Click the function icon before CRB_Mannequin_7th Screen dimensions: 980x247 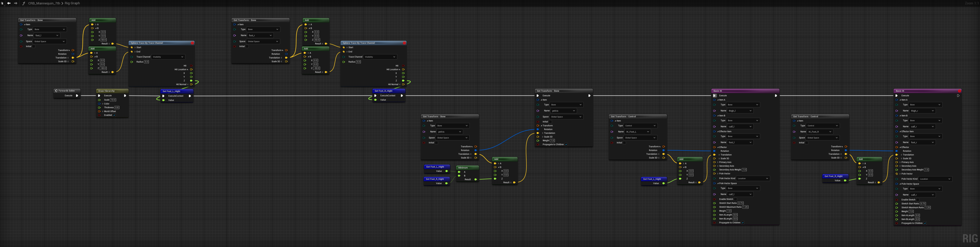click(x=24, y=3)
